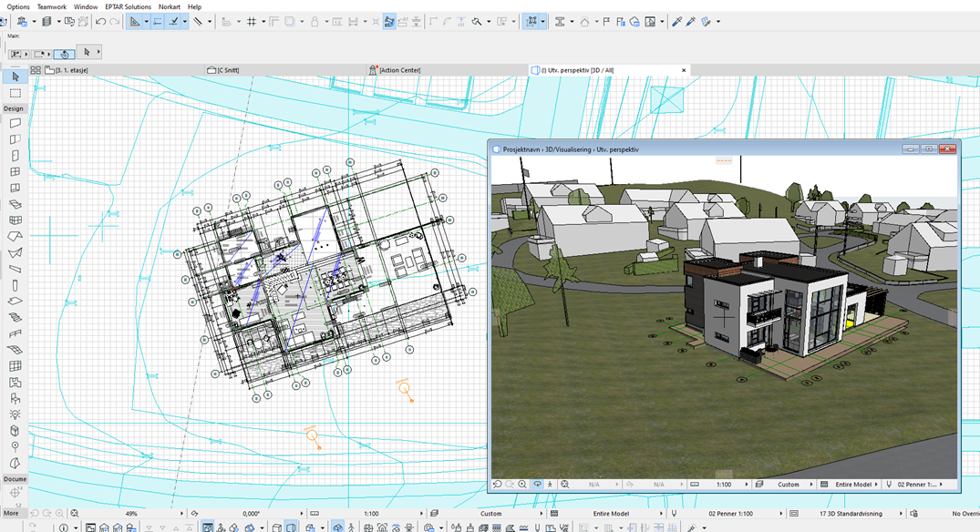
Task: Open the Norkart menu
Action: click(170, 7)
